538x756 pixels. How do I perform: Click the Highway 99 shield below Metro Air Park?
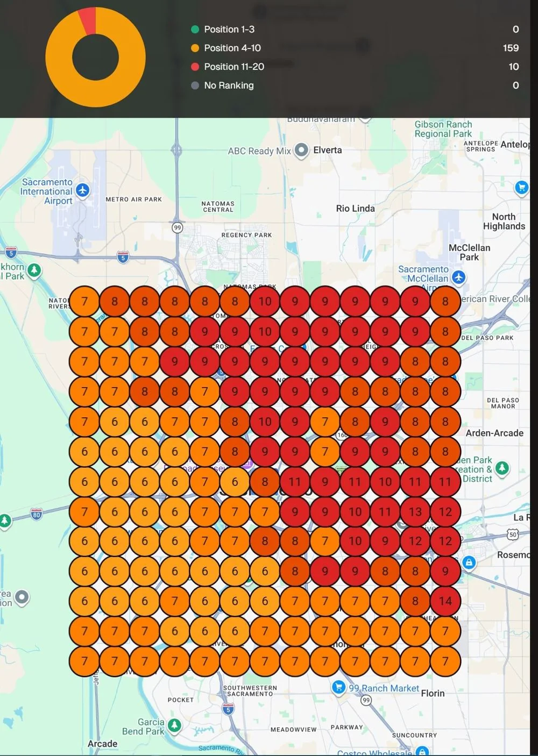click(177, 227)
